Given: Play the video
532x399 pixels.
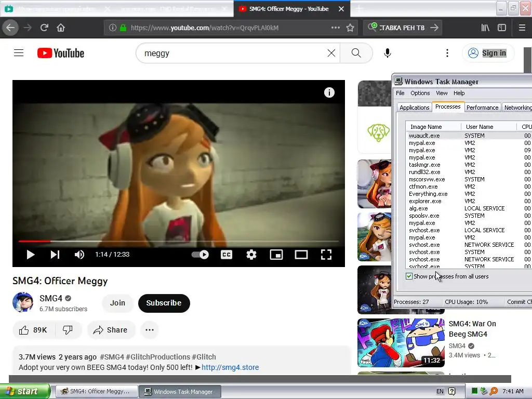Looking at the screenshot, I should (31, 255).
